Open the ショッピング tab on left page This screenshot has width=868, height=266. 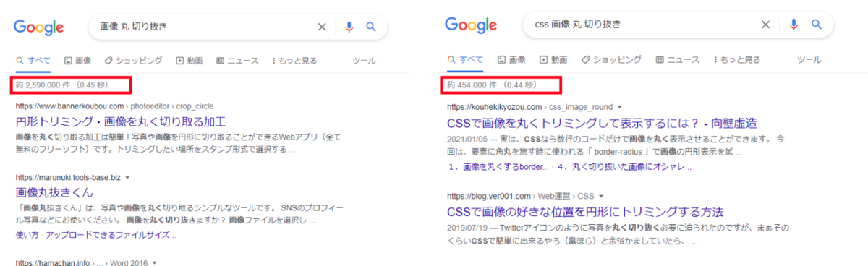(133, 61)
